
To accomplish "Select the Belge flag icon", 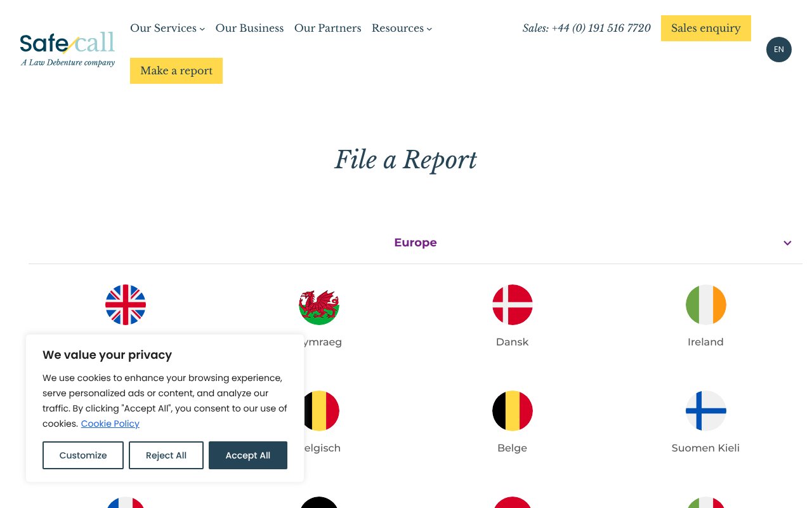I will pos(512,411).
